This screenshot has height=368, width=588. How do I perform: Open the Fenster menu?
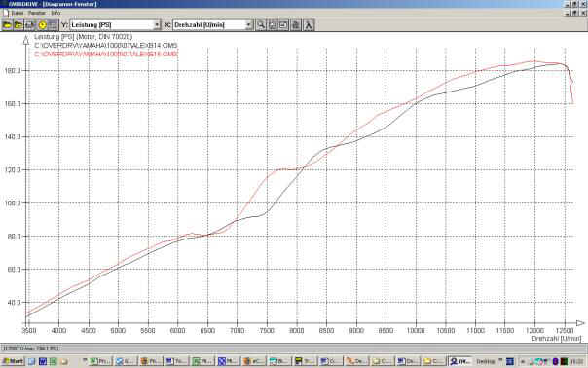tap(37, 13)
